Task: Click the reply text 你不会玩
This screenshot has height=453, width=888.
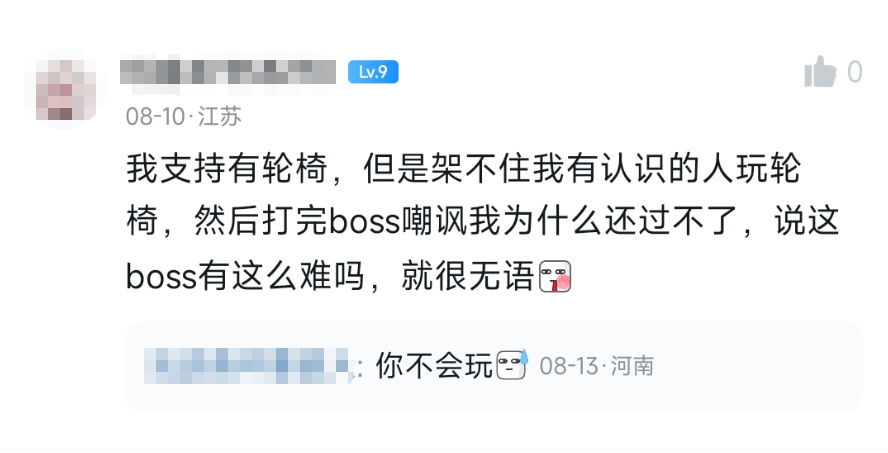Action: click(x=434, y=366)
